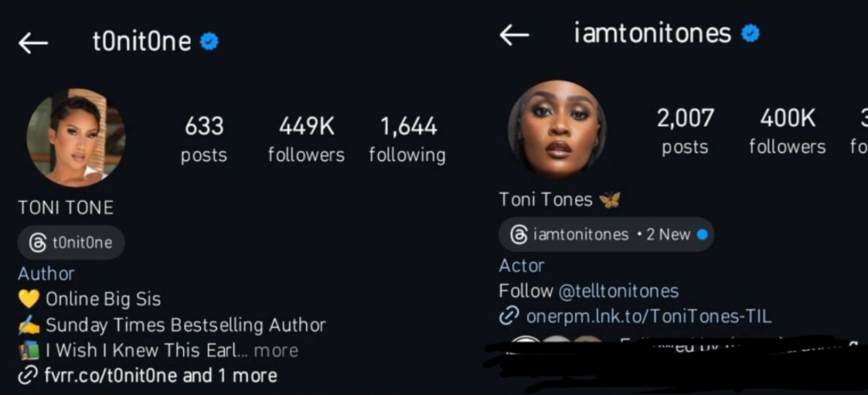
Task: Open t0nit0ne 633 posts count
Action: [x=203, y=141]
